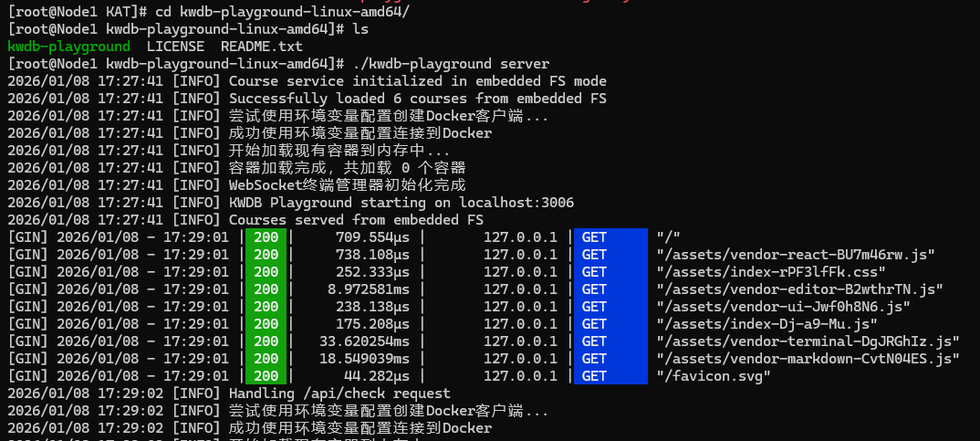Click the README.txt file name

tap(261, 47)
